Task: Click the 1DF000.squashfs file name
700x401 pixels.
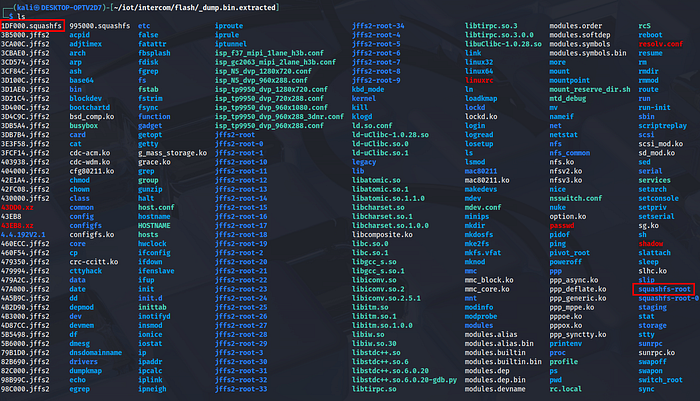Action: [x=31, y=25]
